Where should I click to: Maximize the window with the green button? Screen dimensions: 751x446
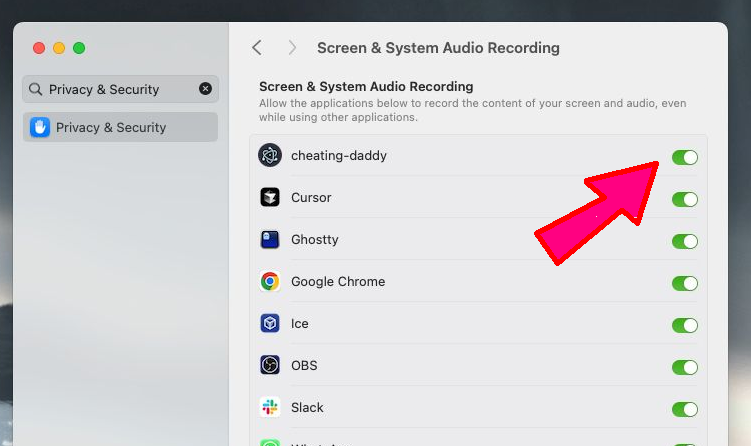[x=79, y=48]
